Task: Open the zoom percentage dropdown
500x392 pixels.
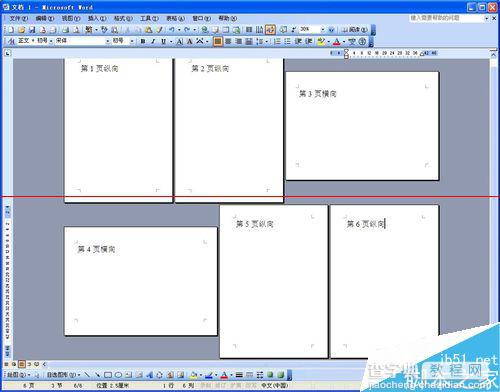Action: click(x=323, y=30)
